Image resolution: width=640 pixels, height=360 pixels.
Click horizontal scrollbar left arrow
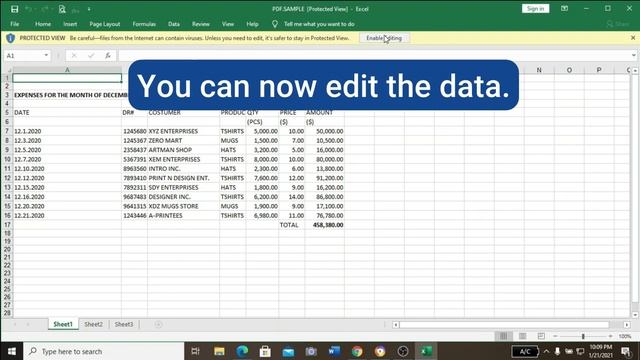[x=396, y=325]
